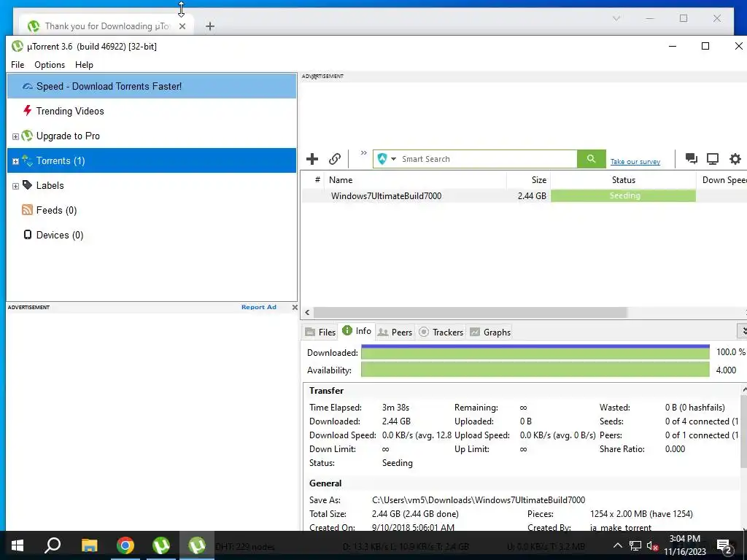Click the Devices phone icon
This screenshot has width=747, height=560.
(28, 234)
